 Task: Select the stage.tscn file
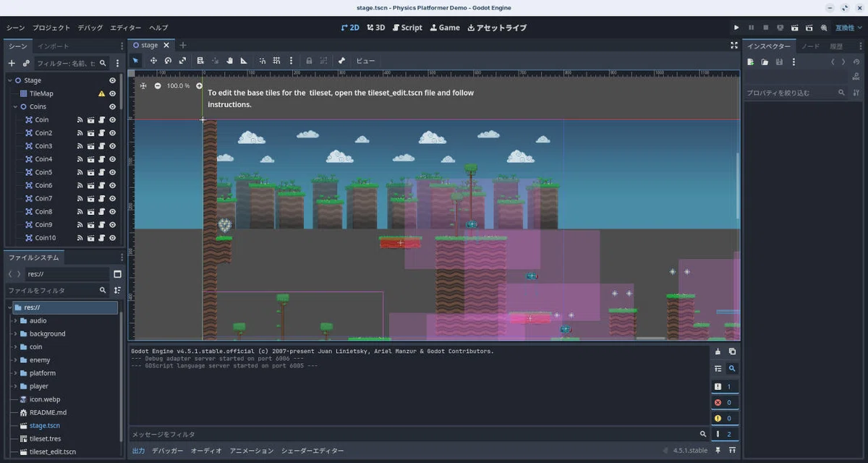(x=44, y=425)
